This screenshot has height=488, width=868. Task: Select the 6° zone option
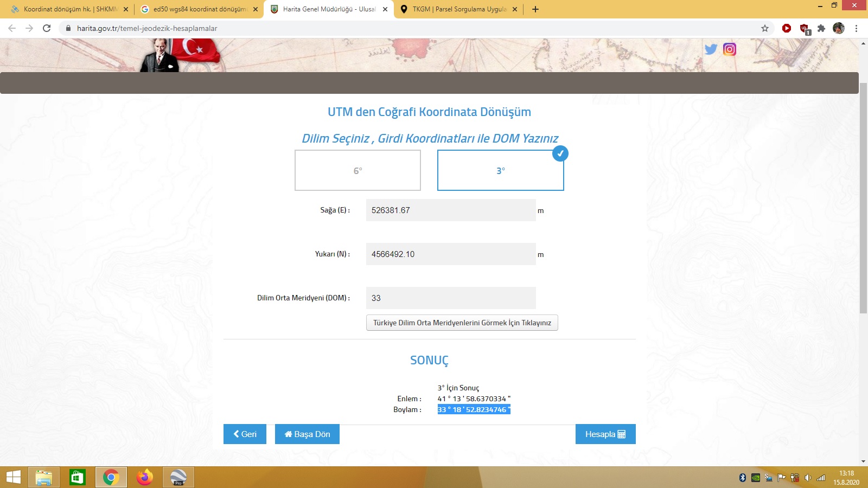pos(358,170)
